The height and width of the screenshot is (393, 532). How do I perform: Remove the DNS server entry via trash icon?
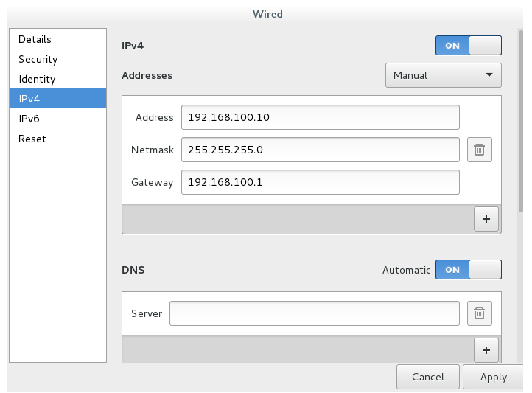pyautogui.click(x=479, y=313)
